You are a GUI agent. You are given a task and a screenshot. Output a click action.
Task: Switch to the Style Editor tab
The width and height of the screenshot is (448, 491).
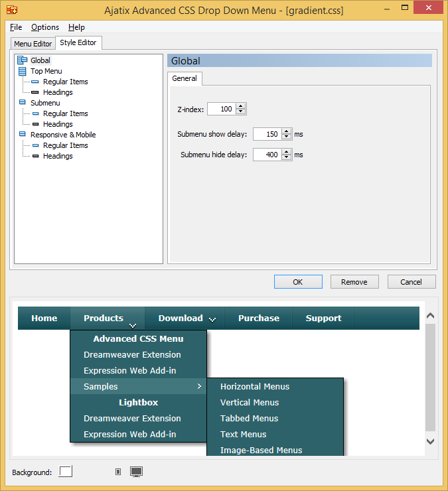click(x=78, y=42)
